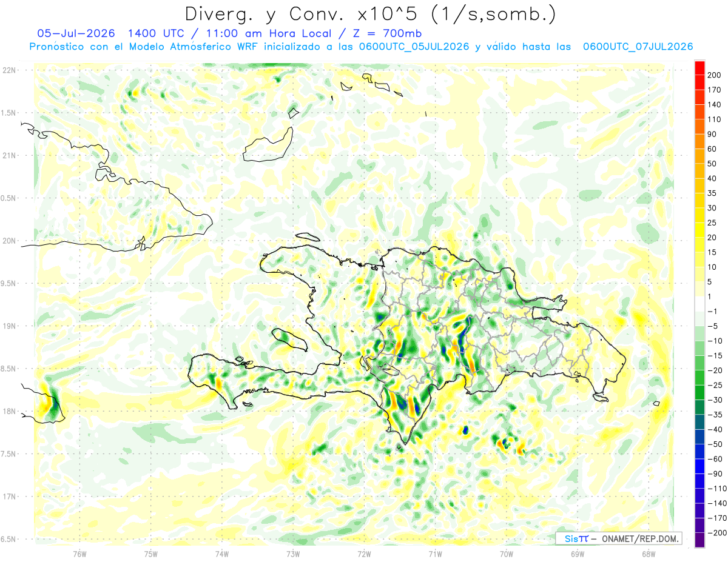Image resolution: width=728 pixels, height=562 pixels.
Task: Click the '7.5N' latitude label
Action: [x=9, y=454]
